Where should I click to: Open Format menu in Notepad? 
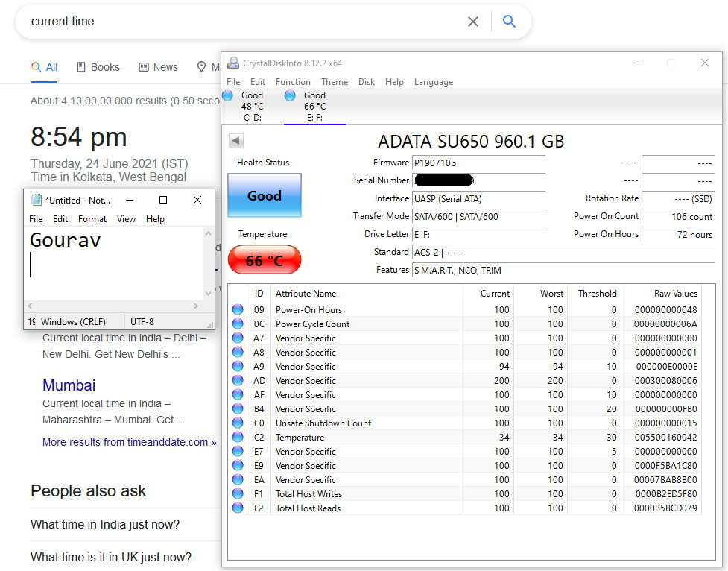[x=92, y=219]
